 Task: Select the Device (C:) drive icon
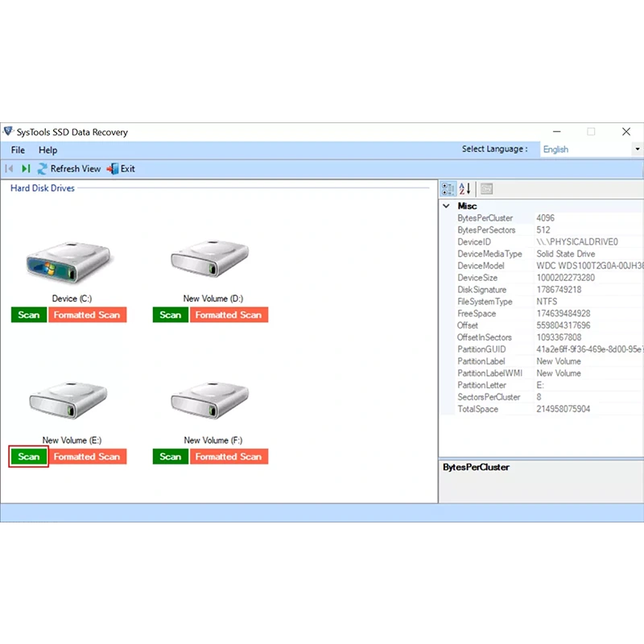click(69, 263)
